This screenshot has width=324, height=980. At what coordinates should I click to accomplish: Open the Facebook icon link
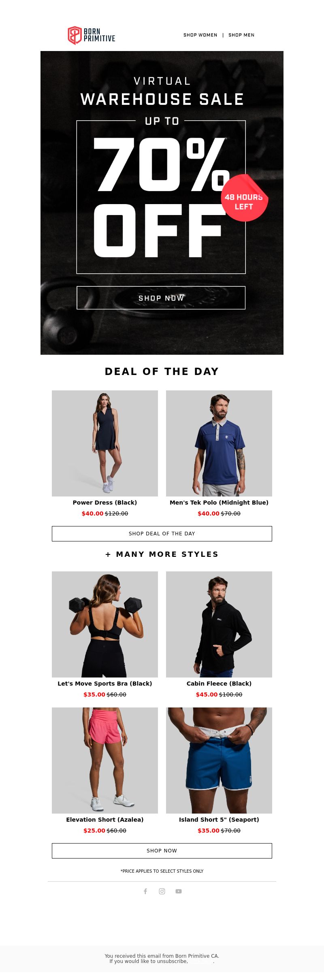point(145,891)
